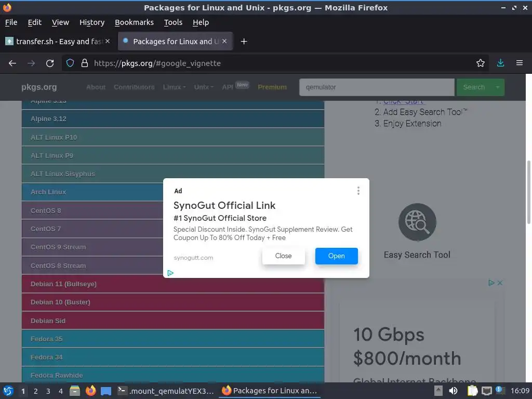This screenshot has width=532, height=399.
Task: Open the Firefox hamburger menu
Action: pyautogui.click(x=519, y=63)
